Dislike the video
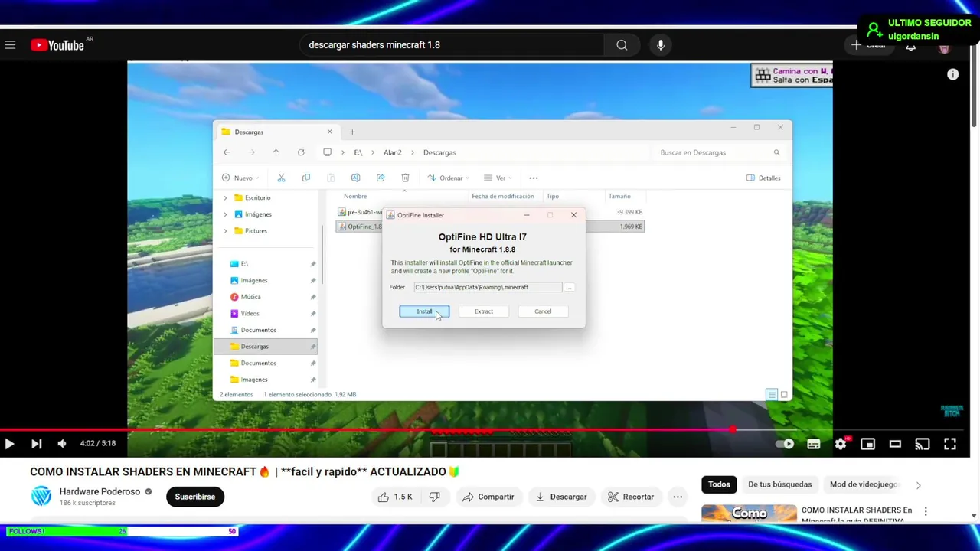This screenshot has width=980, height=551. [435, 497]
